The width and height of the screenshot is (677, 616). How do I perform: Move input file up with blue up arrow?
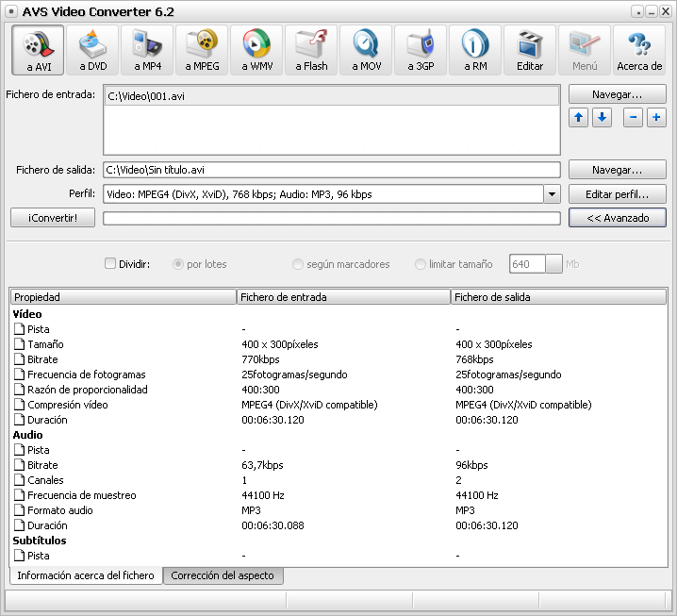(579, 118)
